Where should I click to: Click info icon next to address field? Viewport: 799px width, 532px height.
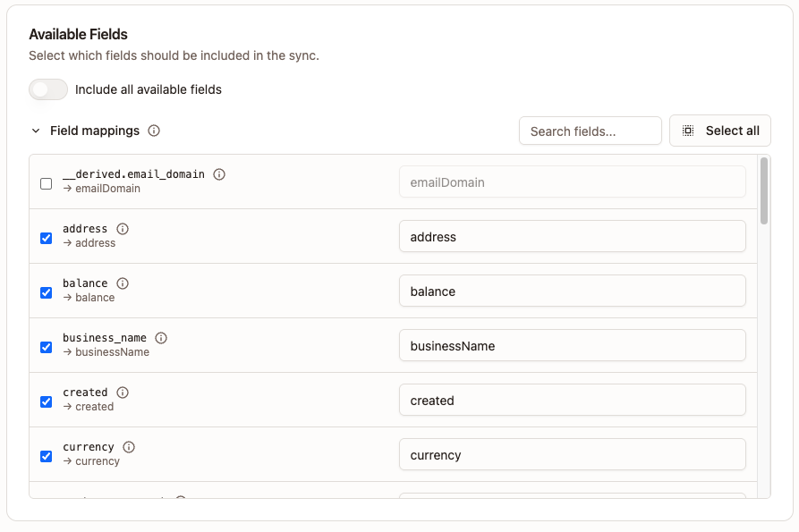123,229
